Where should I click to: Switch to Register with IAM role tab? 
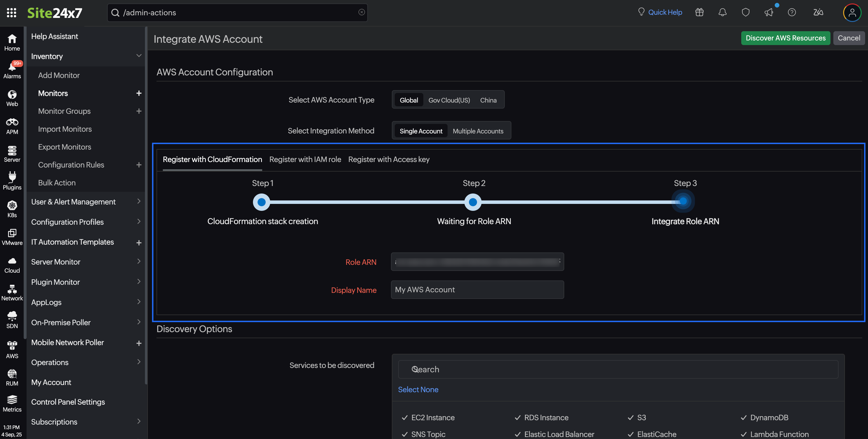pyautogui.click(x=305, y=159)
